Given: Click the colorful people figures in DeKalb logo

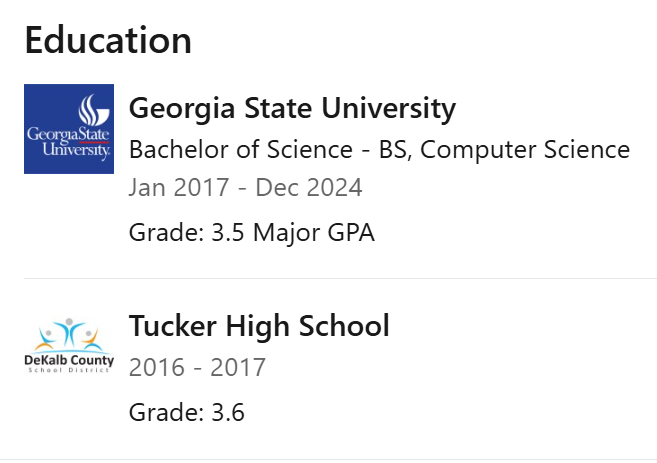Looking at the screenshot, I should coord(69,334).
